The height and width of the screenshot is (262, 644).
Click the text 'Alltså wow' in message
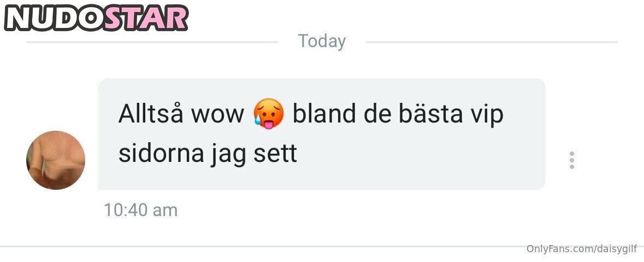click(x=181, y=114)
